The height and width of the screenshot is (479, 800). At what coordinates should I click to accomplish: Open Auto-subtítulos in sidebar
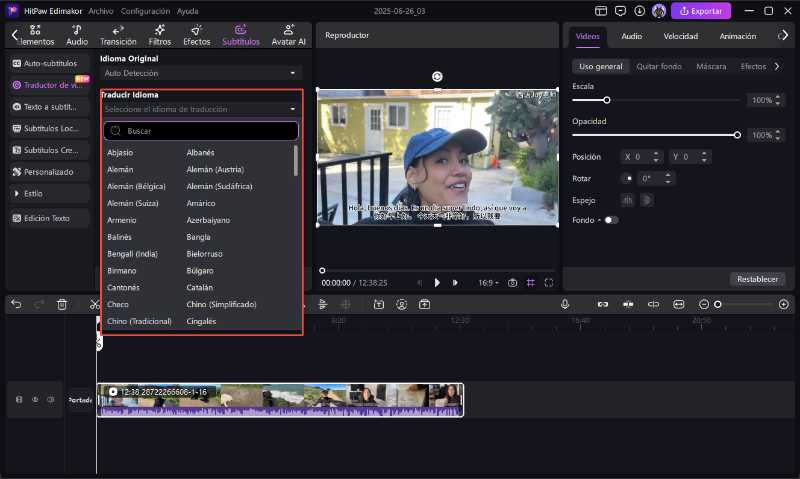point(49,63)
